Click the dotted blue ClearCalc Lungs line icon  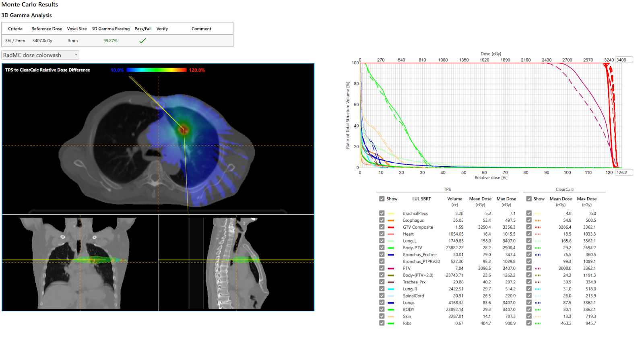tap(538, 303)
